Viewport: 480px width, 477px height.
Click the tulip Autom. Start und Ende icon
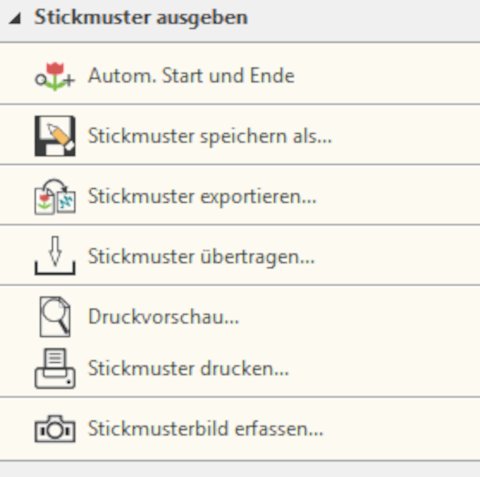click(55, 76)
